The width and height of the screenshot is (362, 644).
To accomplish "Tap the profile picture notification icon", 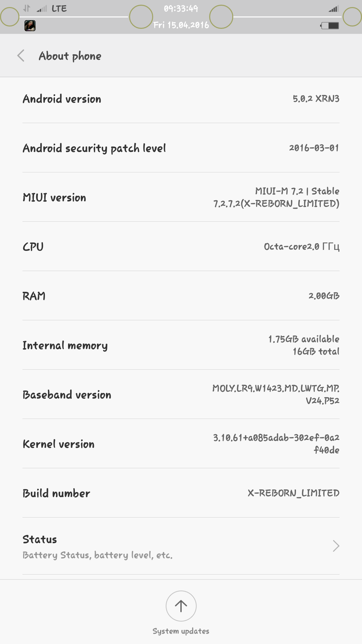I will click(30, 25).
